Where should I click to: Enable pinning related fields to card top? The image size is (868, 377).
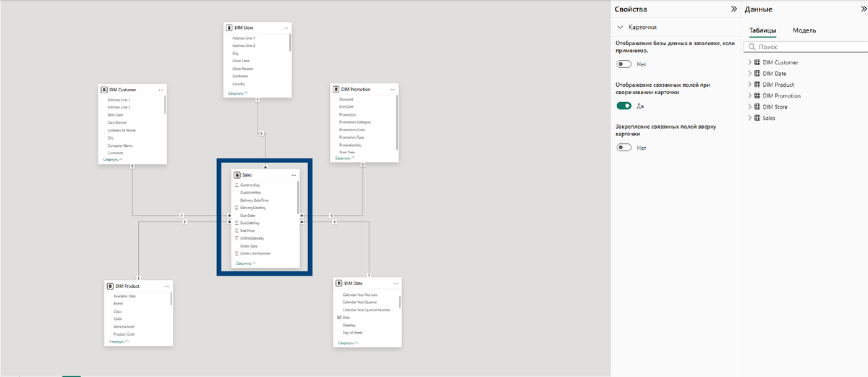tap(624, 147)
